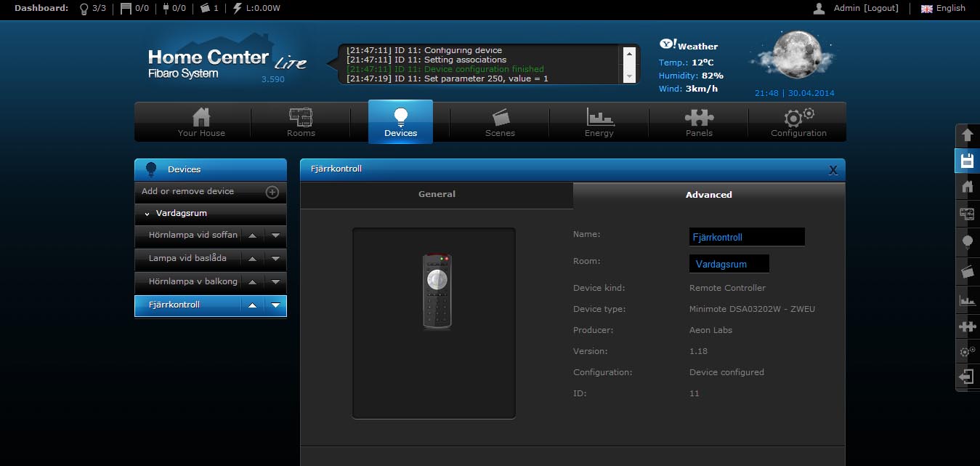The height and width of the screenshot is (466, 980).
Task: Click the Logout link next to Admin
Action: tap(880, 8)
